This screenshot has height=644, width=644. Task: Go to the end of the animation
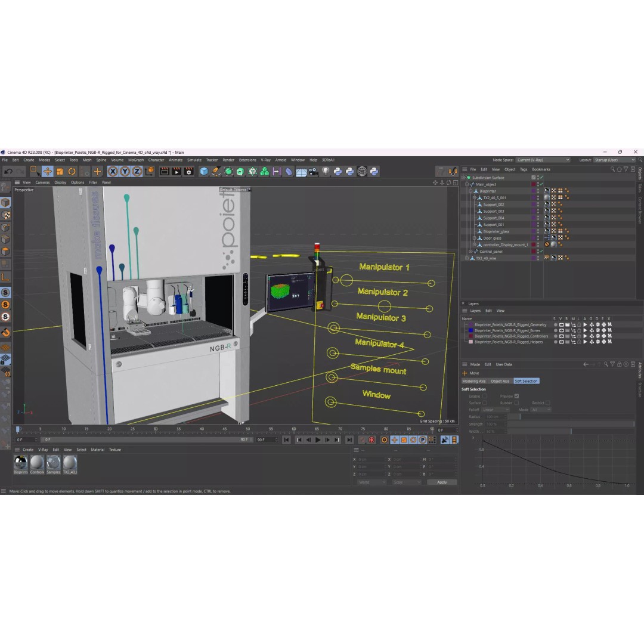pos(349,440)
